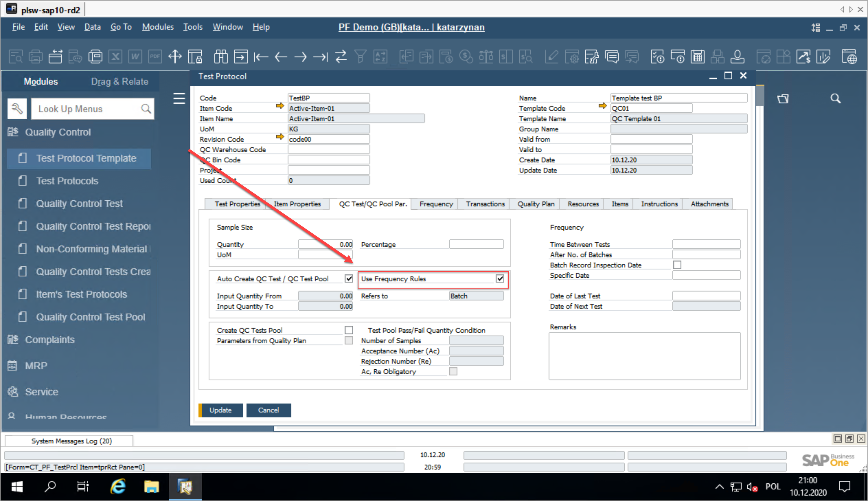Image resolution: width=868 pixels, height=501 pixels.
Task: Click search magnifier icon in right panel
Action: click(x=835, y=99)
